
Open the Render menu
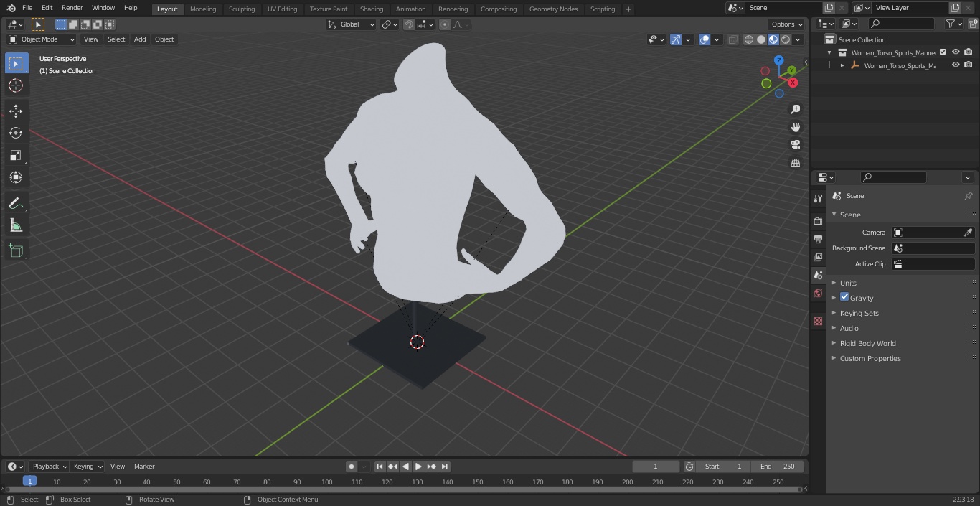point(72,8)
